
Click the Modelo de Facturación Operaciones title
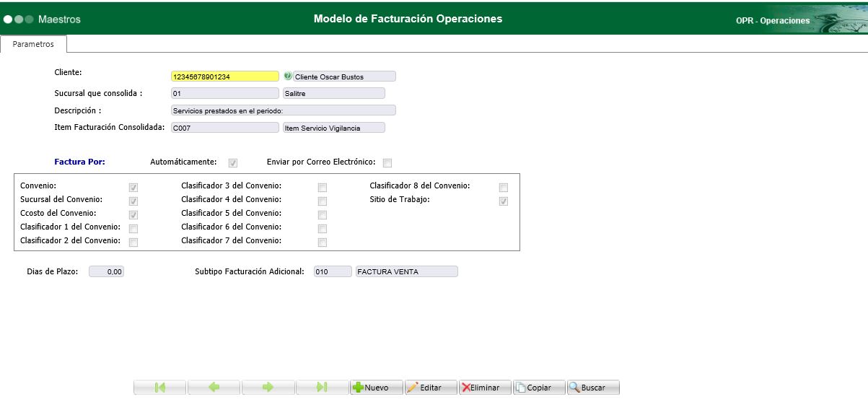(408, 19)
